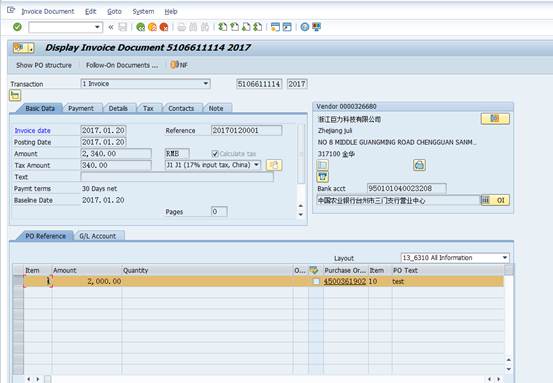Viewport: 553px width, 383px height.
Task: Switch to the Tax tab
Action: pos(148,108)
